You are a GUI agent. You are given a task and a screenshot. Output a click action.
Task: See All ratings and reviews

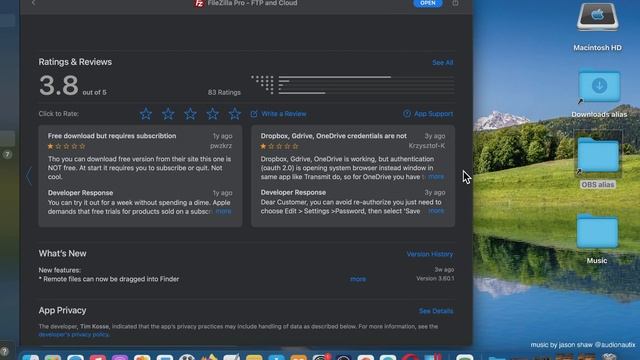pos(442,63)
